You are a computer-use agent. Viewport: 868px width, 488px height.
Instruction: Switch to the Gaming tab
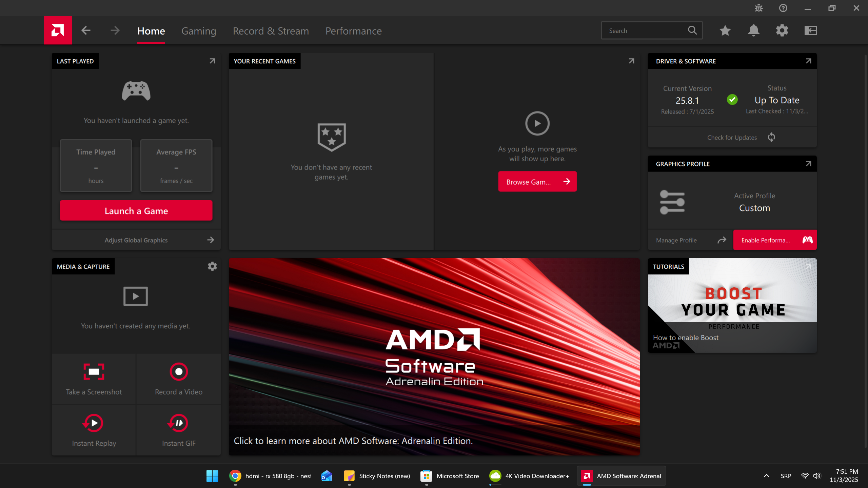[199, 31]
